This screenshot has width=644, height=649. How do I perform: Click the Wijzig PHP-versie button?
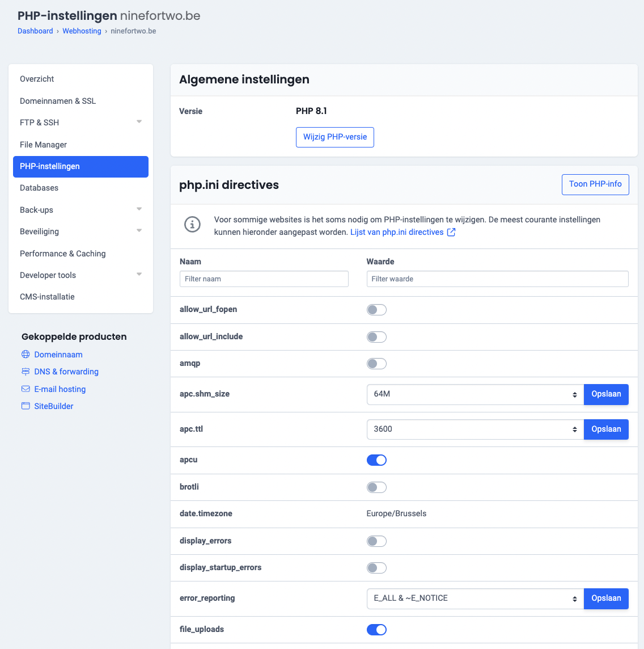coord(334,137)
